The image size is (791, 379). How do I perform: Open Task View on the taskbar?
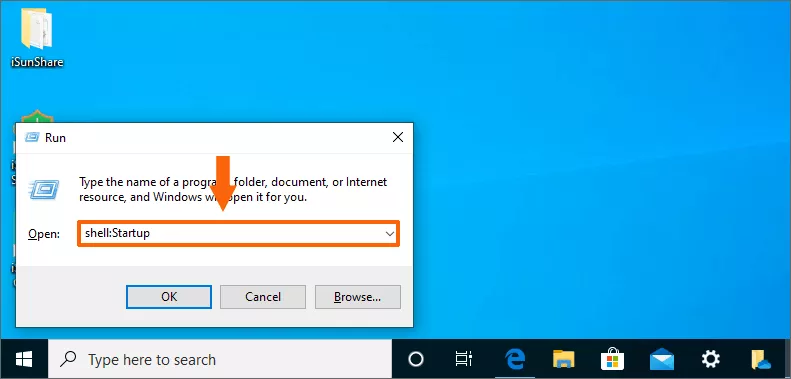pos(463,359)
